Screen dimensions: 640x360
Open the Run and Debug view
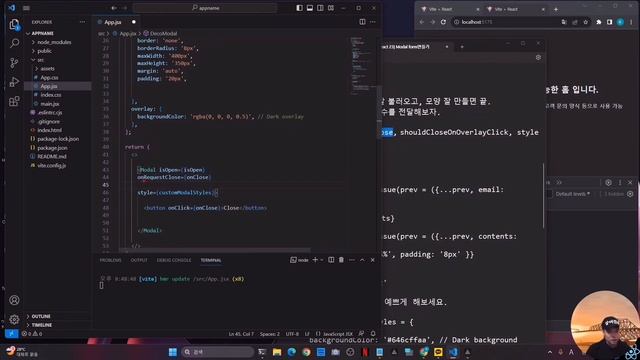(14, 82)
